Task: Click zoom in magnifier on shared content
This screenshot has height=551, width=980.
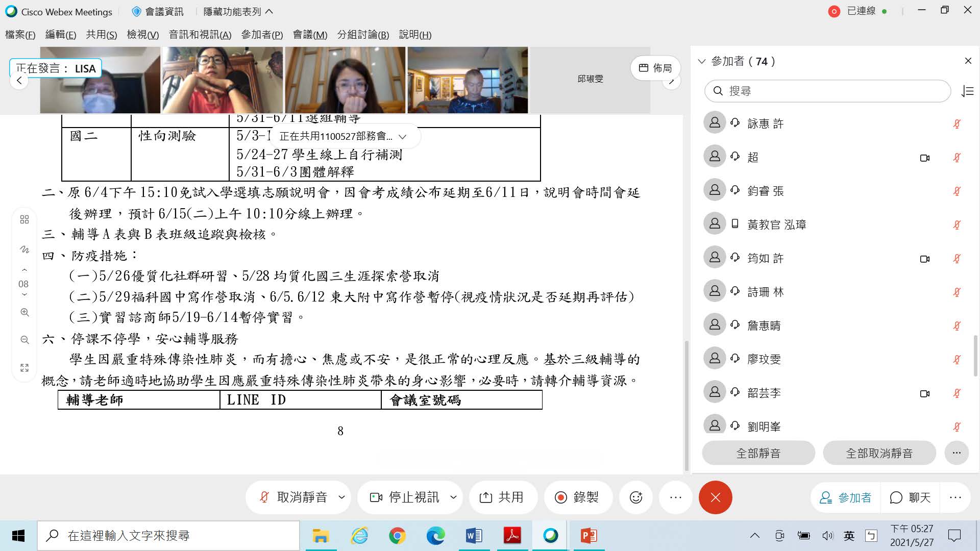Action: [24, 313]
